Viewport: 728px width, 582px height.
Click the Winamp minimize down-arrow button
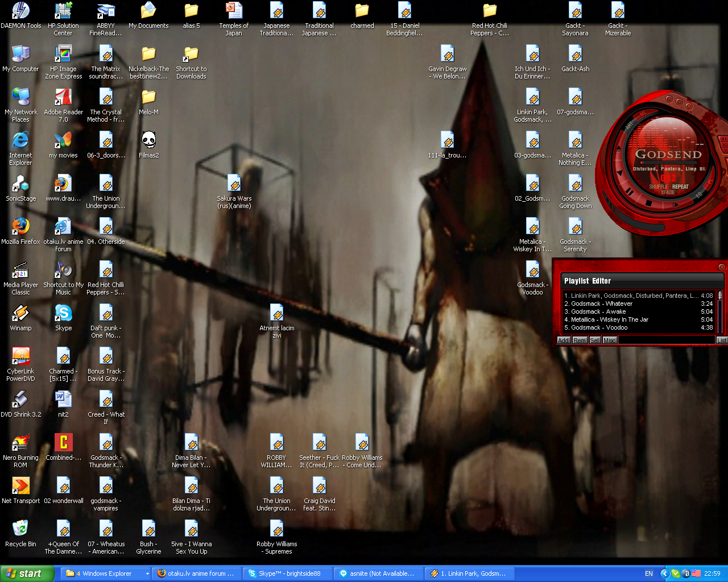pyautogui.click(x=679, y=102)
